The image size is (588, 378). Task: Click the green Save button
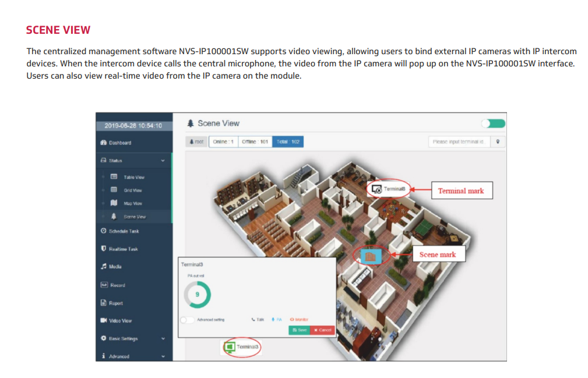click(x=300, y=330)
